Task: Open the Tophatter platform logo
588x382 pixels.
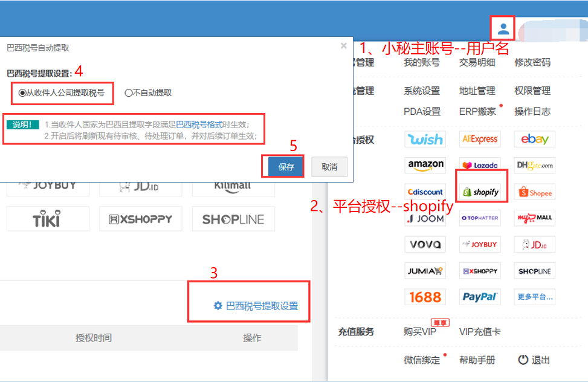Action: [480, 218]
